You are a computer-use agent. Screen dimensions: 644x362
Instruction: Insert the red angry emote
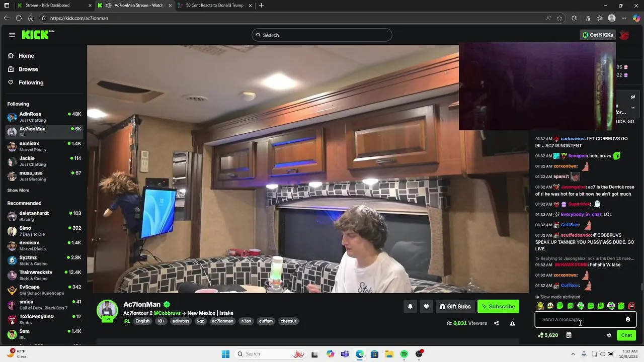click(631, 306)
